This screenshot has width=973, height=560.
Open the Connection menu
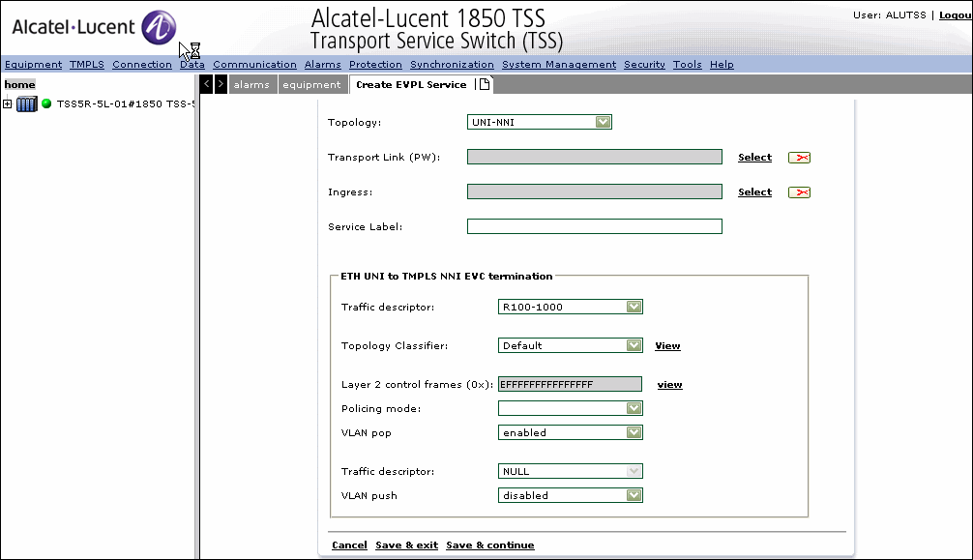coord(142,65)
